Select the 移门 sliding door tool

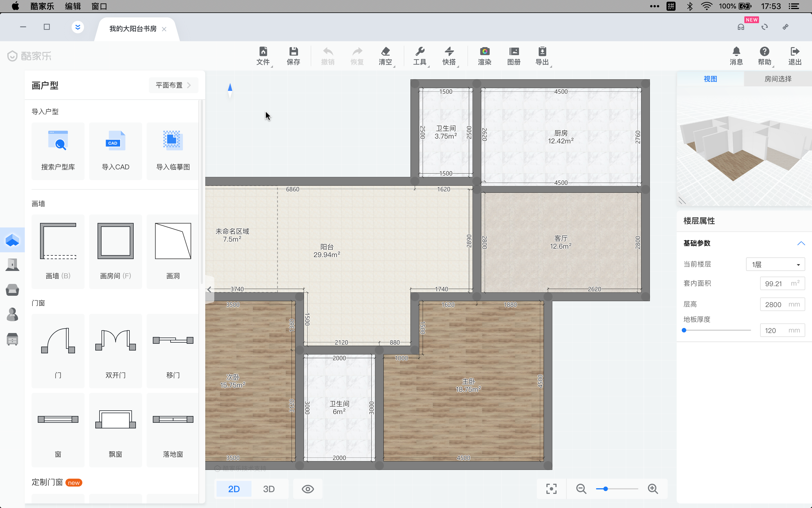(173, 351)
